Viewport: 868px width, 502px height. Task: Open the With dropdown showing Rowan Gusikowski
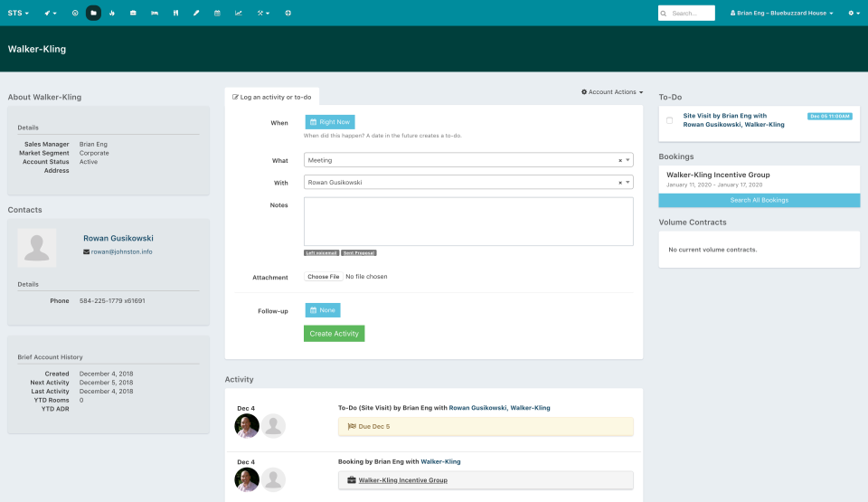[468, 183]
